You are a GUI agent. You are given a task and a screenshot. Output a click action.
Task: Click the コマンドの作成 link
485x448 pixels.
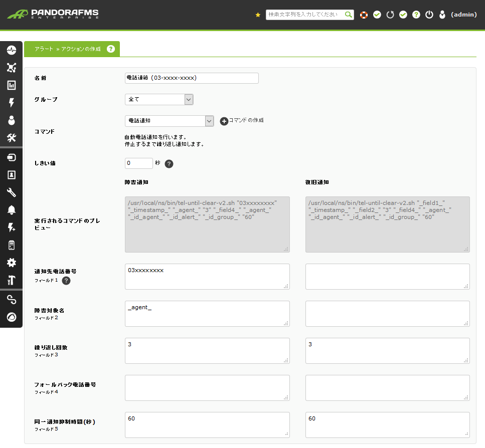pyautogui.click(x=246, y=120)
